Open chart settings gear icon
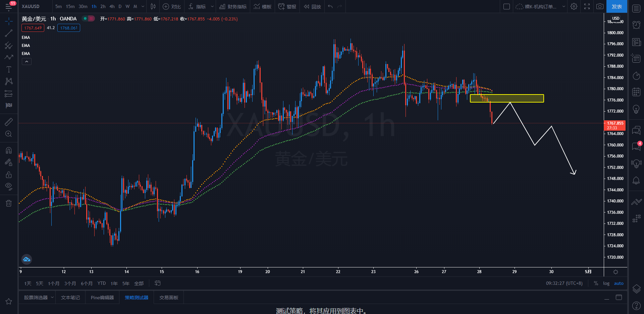Screen dimensions: 644x314 (x=574, y=6)
